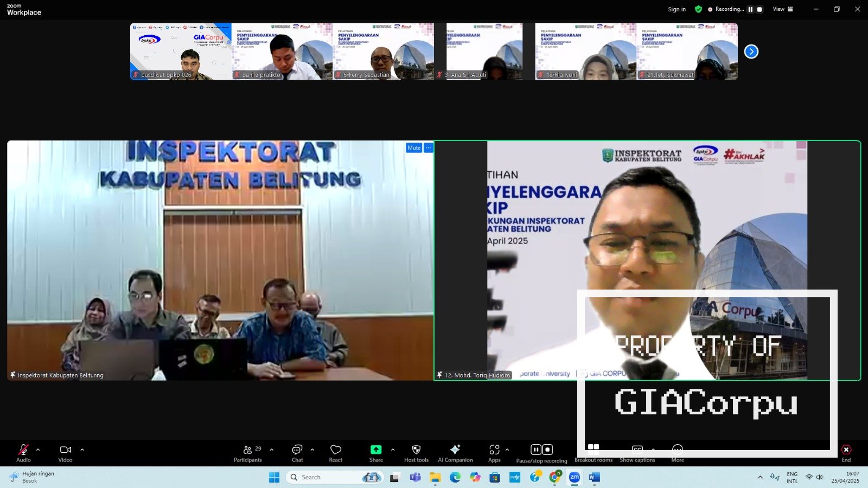Launch AI Companion from the toolbar
The width and height of the screenshot is (868, 488).
tap(455, 450)
